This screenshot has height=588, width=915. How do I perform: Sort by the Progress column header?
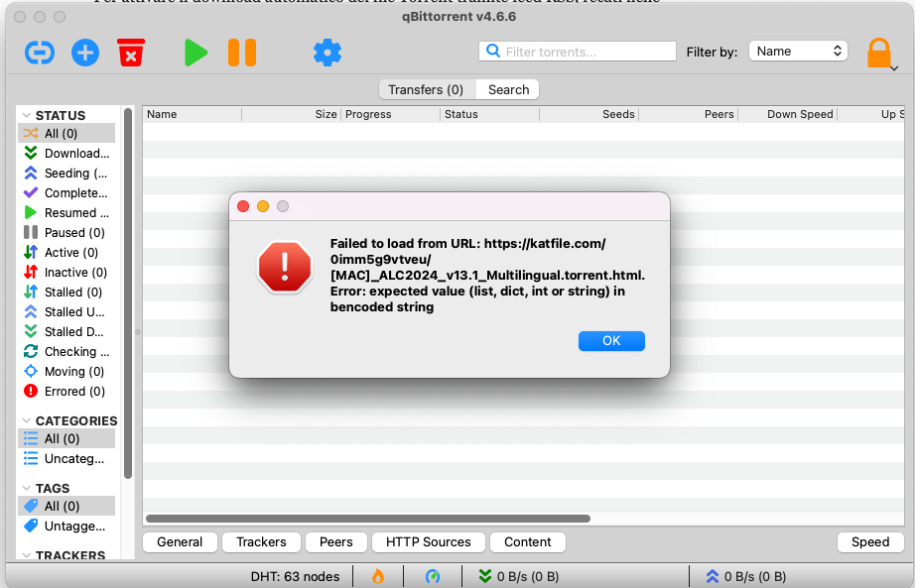click(390, 114)
